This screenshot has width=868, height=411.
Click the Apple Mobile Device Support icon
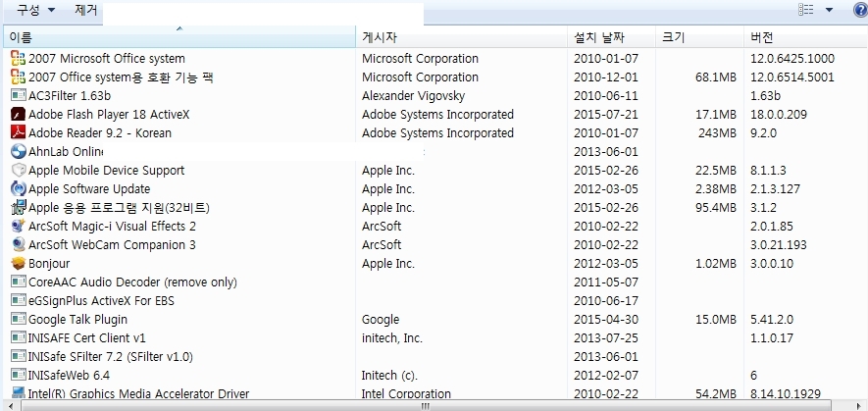click(x=18, y=171)
